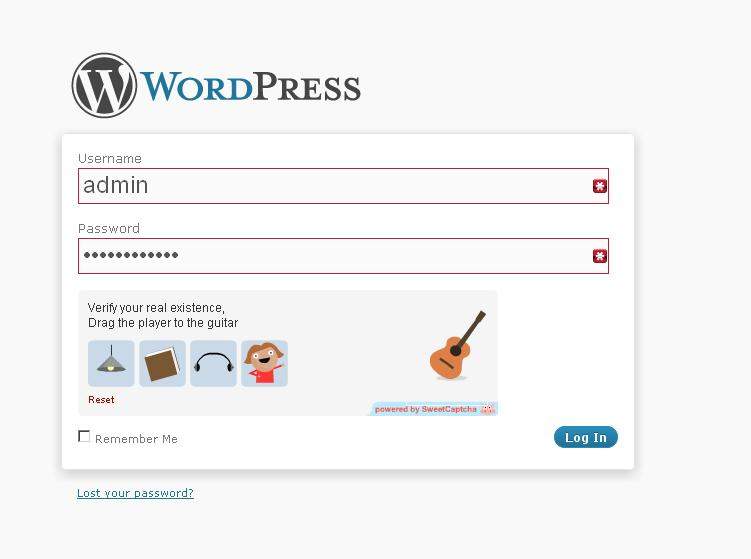Click the SweetCaptcha mascot icon

click(488, 410)
